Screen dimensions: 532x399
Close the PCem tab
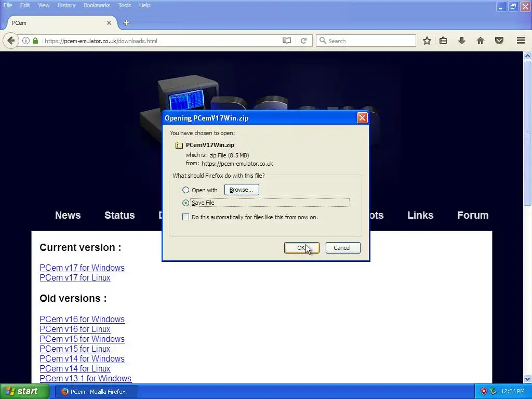(109, 23)
